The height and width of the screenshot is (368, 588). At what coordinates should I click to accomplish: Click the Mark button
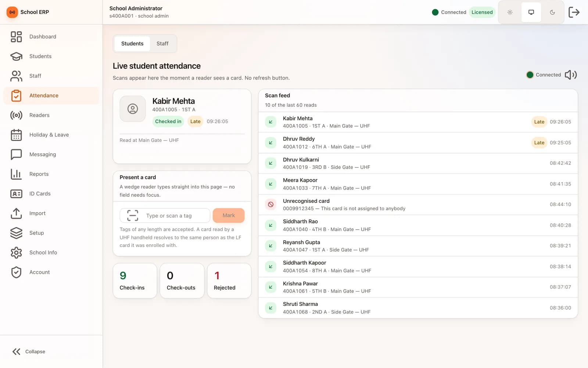pyautogui.click(x=229, y=215)
